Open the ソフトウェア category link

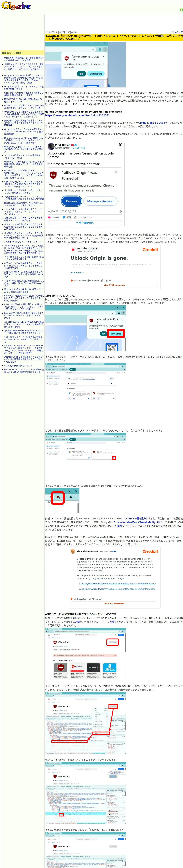pyautogui.click(x=176, y=32)
